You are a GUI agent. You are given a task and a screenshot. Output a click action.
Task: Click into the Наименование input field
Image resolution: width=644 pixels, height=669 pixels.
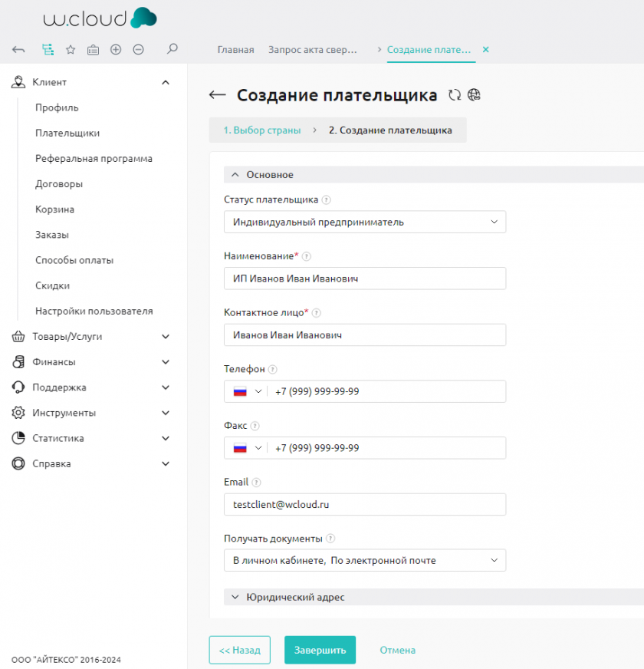pyautogui.click(x=365, y=278)
